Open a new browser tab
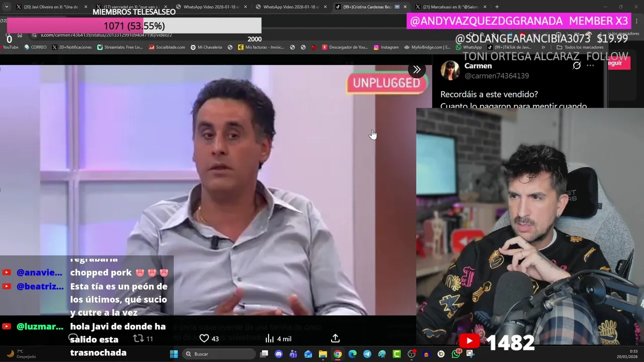 coord(497,7)
